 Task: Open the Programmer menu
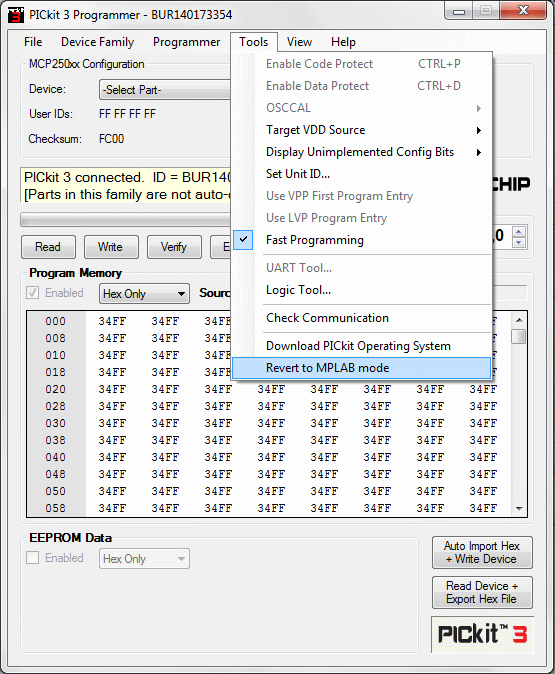(187, 42)
